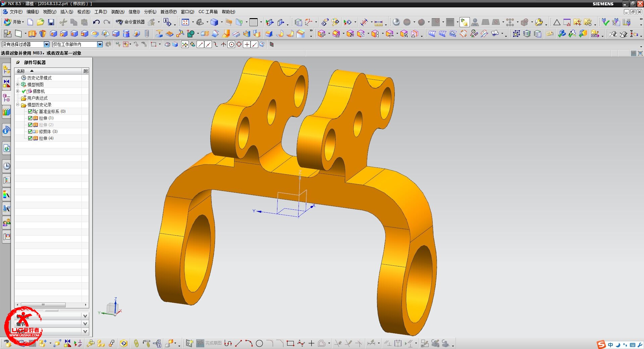Toggle checkbox for 拉伸 (1)
This screenshot has height=349, width=644.
pyautogui.click(x=30, y=118)
